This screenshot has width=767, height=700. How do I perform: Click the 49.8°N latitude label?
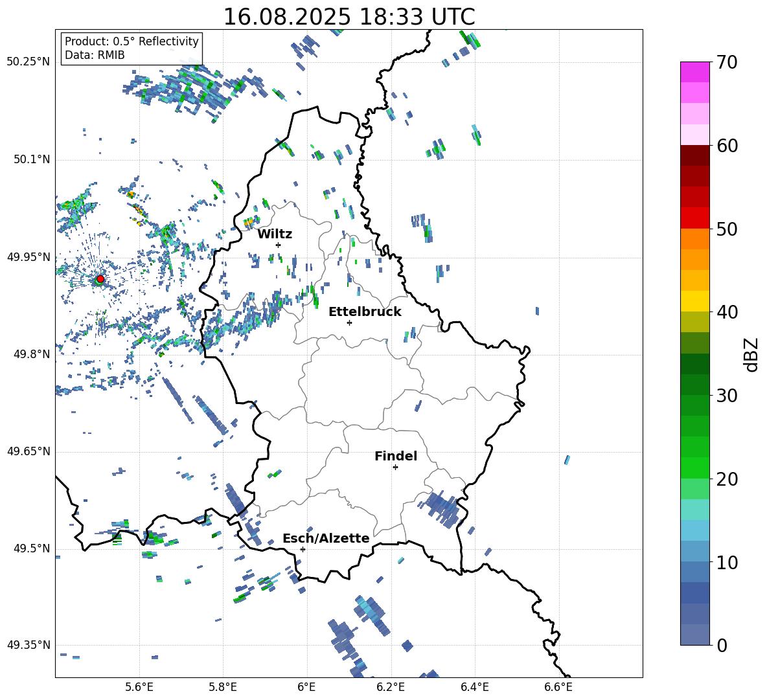click(x=32, y=354)
